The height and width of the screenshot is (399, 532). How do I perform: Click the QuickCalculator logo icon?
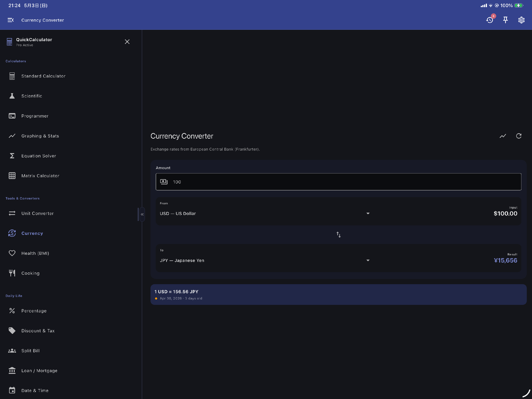(x=9, y=42)
